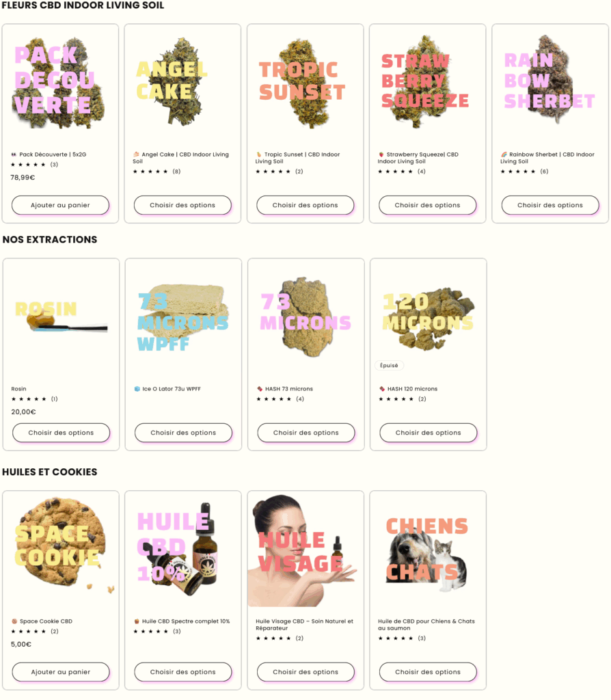
Task: Open Tropic Sunset product image
Action: (305, 84)
